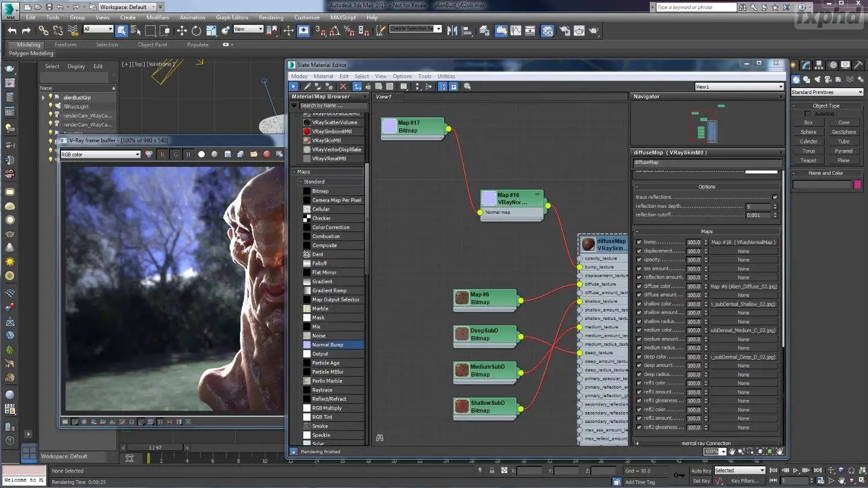This screenshot has width=868, height=488.
Task: Select Normal Bump in the maps list
Action: click(333, 345)
